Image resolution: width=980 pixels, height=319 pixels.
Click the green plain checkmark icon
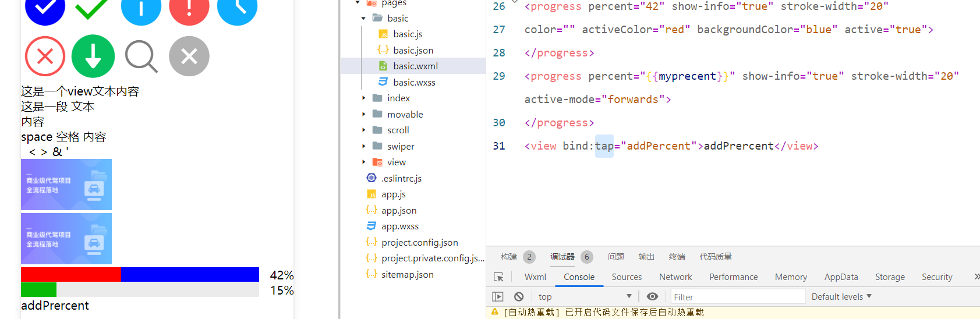pyautogui.click(x=92, y=8)
